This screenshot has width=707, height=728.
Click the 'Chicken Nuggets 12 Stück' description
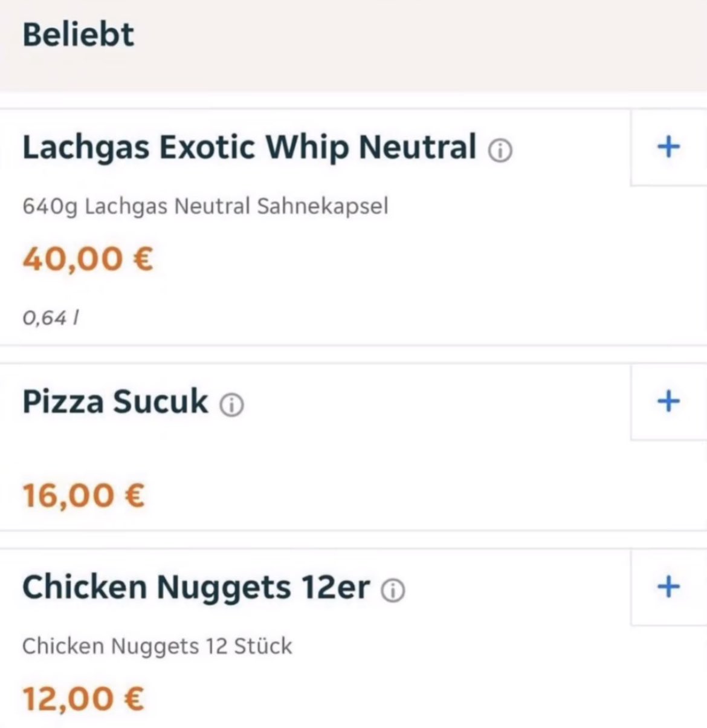tap(157, 646)
